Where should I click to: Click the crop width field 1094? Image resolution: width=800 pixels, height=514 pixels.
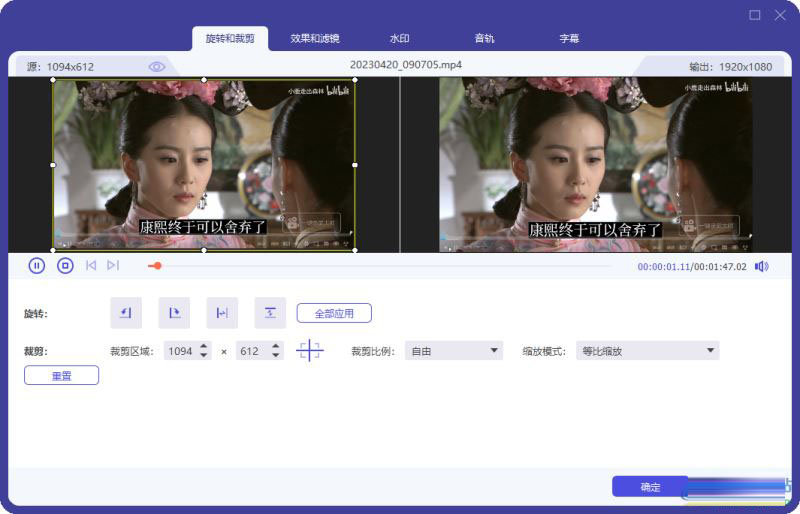pyautogui.click(x=181, y=351)
